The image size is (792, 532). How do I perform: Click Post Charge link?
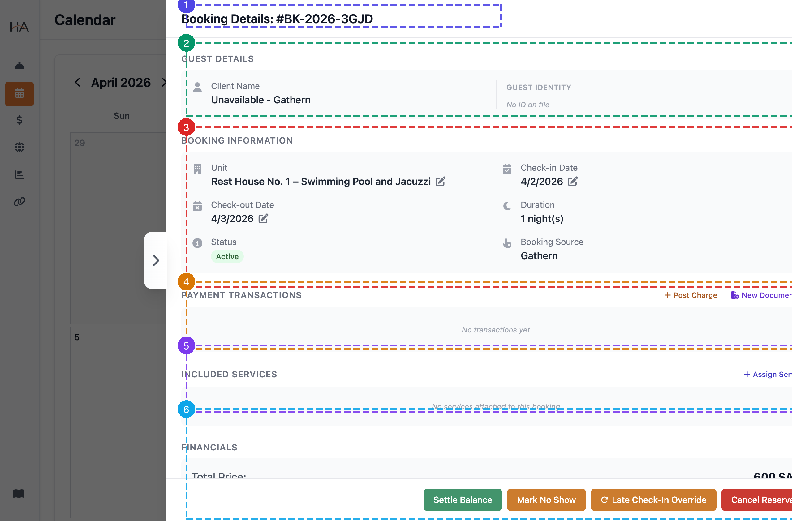691,295
